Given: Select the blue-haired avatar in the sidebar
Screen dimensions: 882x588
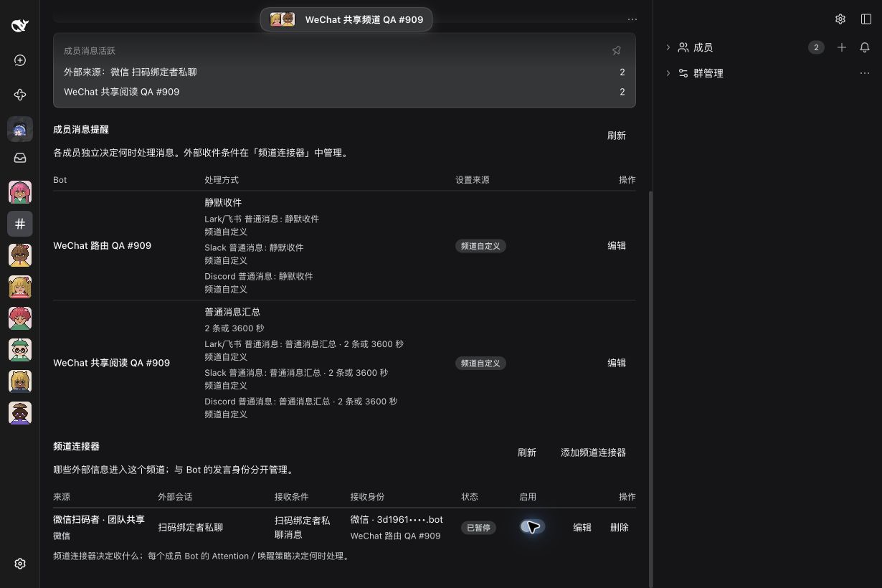Looking at the screenshot, I should click(20, 129).
